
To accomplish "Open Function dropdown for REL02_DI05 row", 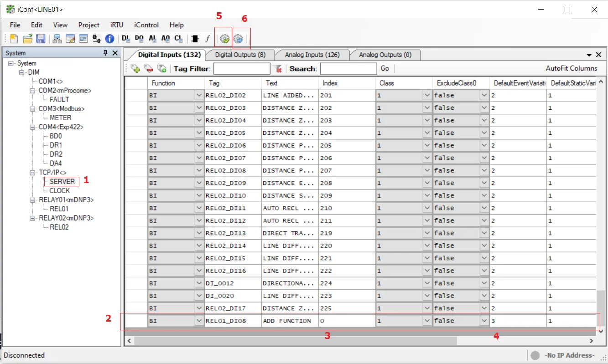I will pos(198,133).
